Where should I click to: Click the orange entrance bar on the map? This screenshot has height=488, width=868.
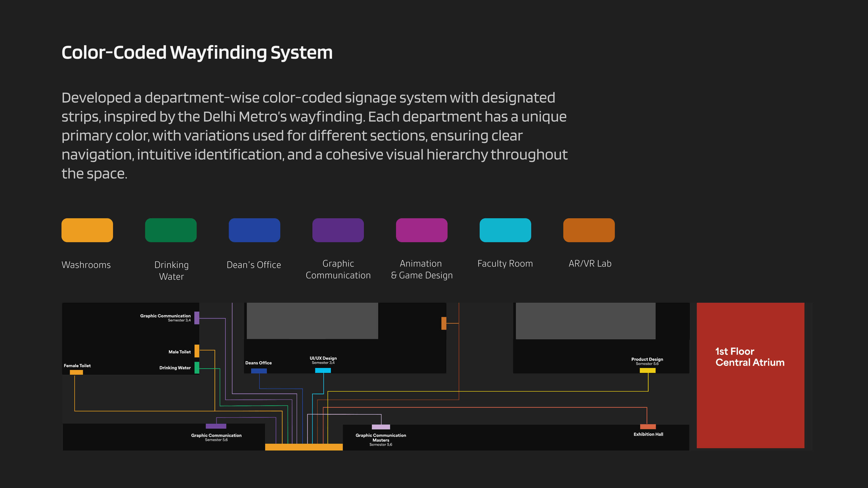pyautogui.click(x=304, y=447)
